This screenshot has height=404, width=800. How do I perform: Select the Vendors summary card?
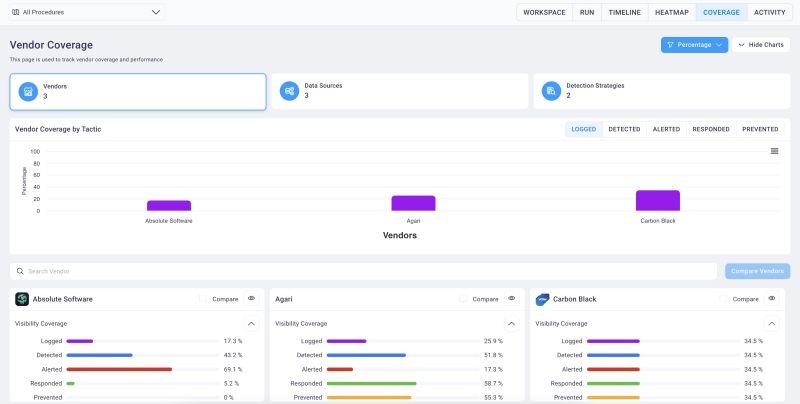pos(138,92)
